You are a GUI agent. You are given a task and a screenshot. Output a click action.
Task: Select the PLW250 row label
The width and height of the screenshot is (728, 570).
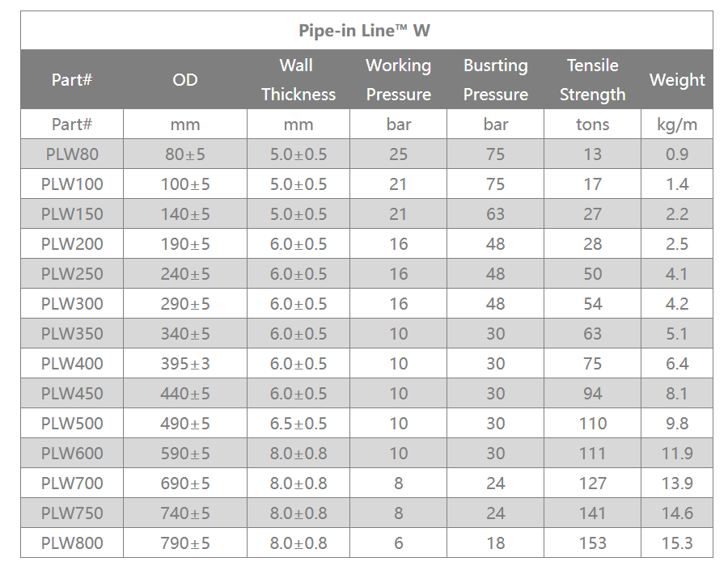[x=72, y=274]
